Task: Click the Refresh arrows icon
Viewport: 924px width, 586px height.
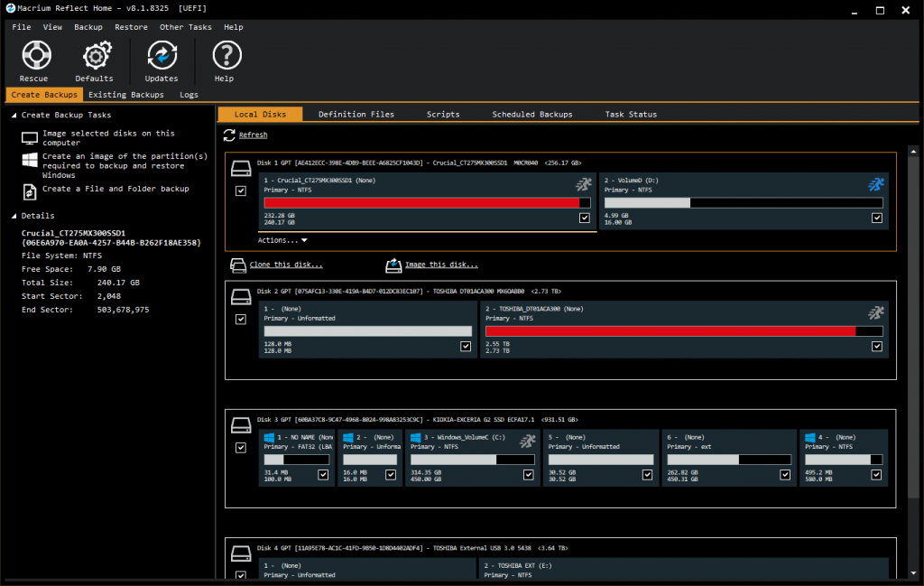Action: (x=229, y=135)
